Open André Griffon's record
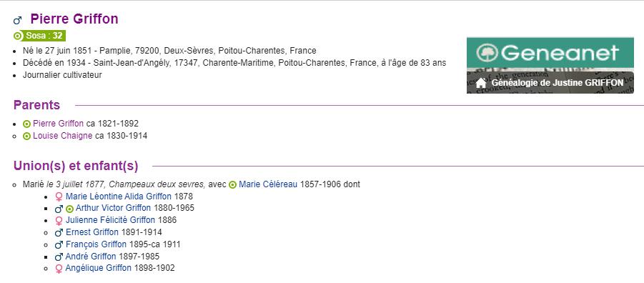Viewport: 644px width, 283px height. tap(91, 257)
